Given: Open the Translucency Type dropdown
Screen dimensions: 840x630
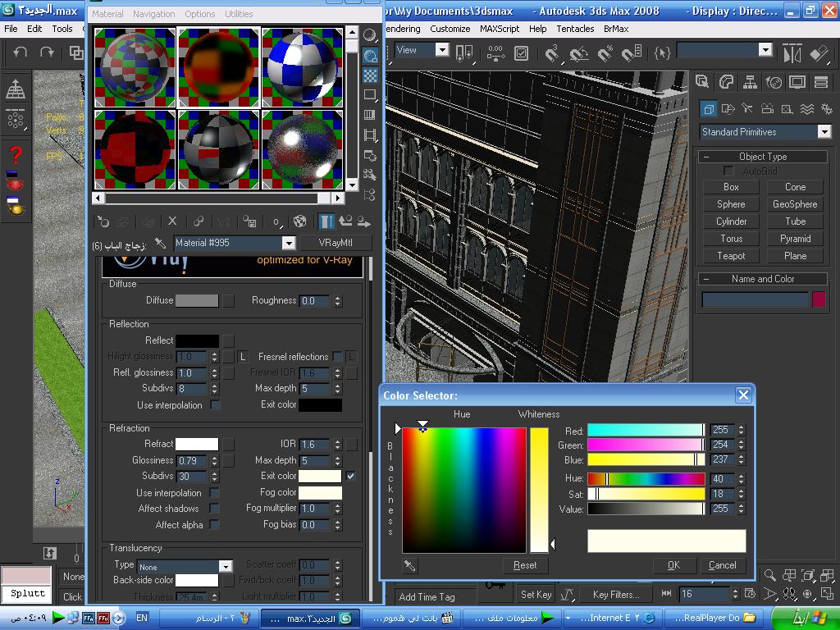Looking at the screenshot, I should tap(226, 566).
